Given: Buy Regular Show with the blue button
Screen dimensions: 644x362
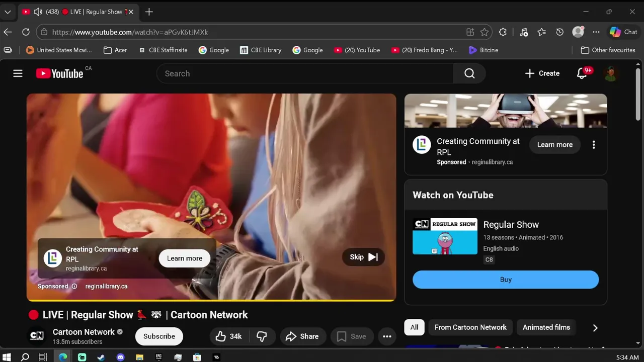Looking at the screenshot, I should [x=506, y=280].
